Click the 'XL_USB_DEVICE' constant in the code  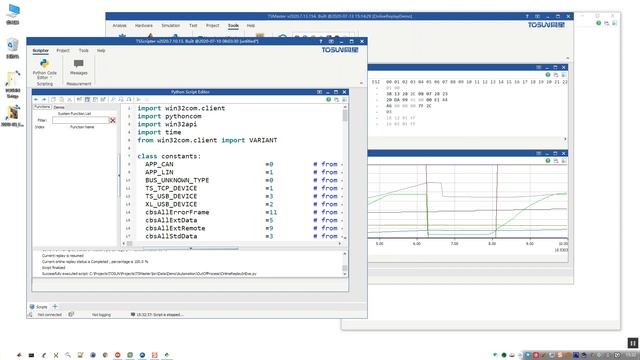(171, 204)
